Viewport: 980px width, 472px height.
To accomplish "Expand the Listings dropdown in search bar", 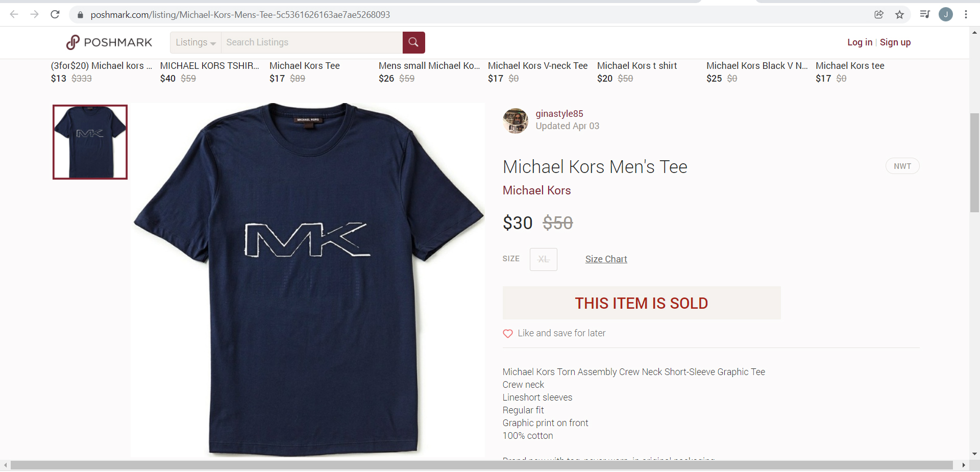I will [195, 42].
